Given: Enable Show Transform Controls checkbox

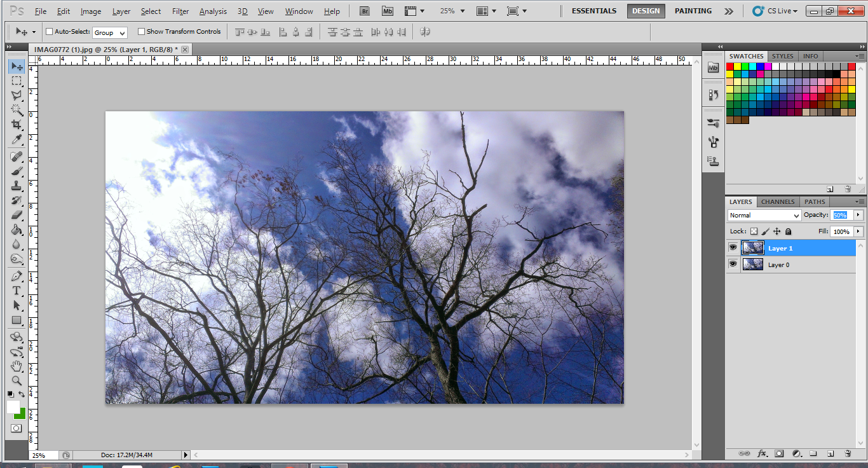Looking at the screenshot, I should point(142,31).
